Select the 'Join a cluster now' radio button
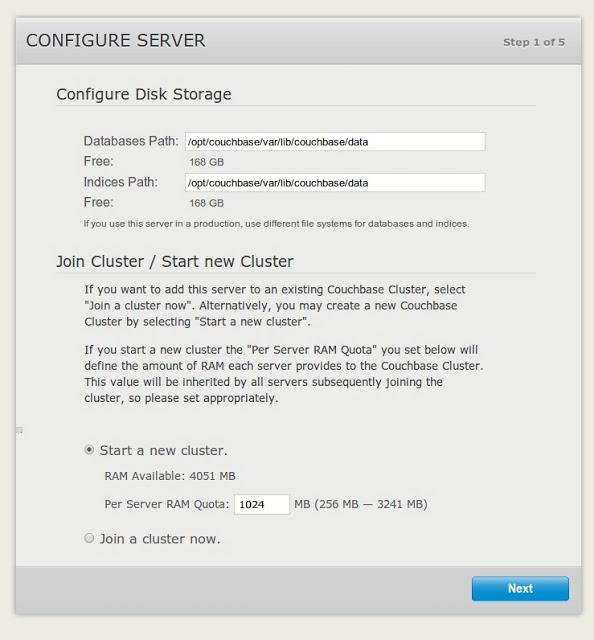The image size is (594, 640). pos(89,538)
